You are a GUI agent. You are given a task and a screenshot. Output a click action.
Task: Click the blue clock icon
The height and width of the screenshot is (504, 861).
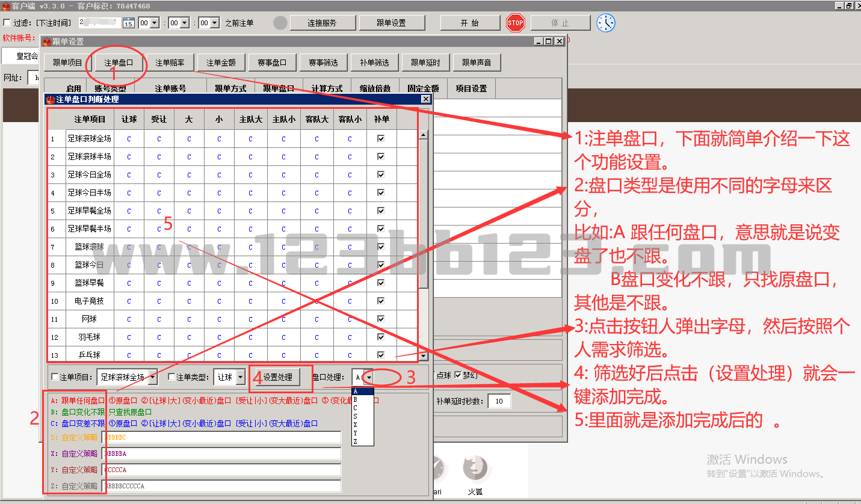pos(606,23)
